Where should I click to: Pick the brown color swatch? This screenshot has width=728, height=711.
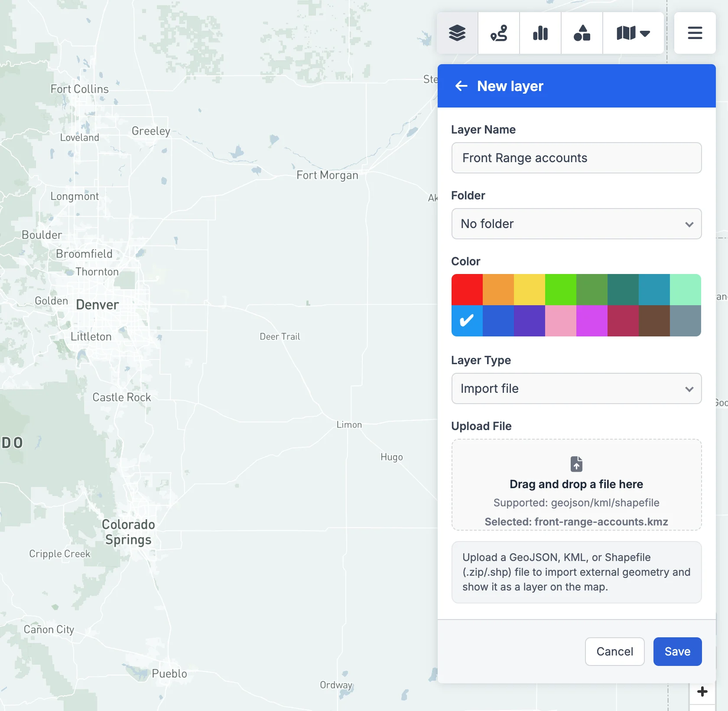654,321
